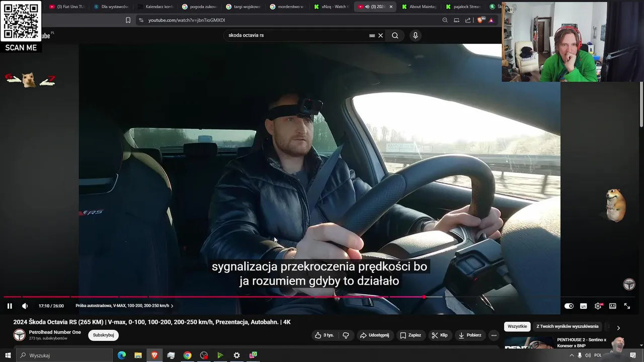Switch to the 'targi wojskowe' tab
Viewport: 644px width, 362px height.
(x=243, y=7)
